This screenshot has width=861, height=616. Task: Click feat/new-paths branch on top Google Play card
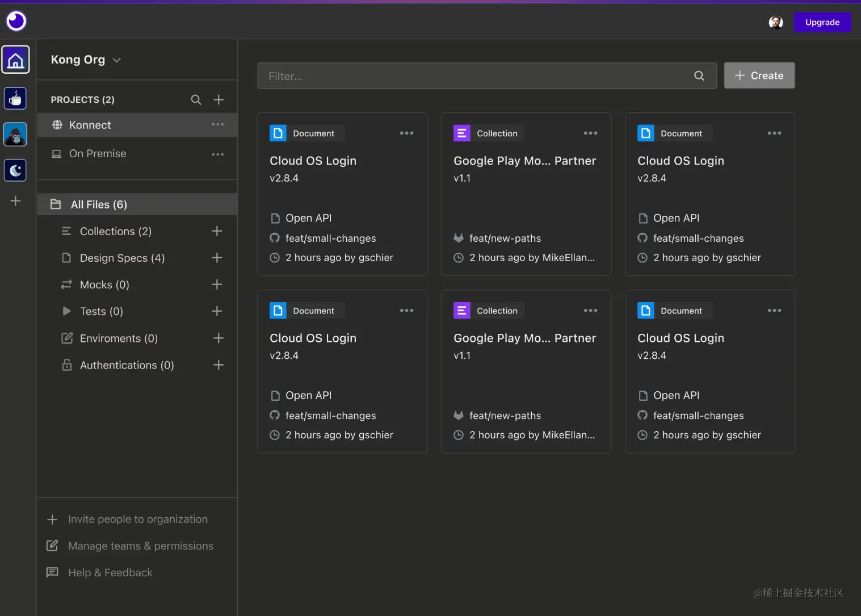(505, 238)
